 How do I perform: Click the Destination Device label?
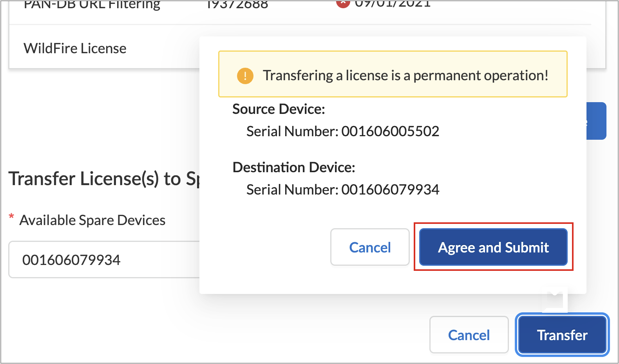[x=294, y=168]
